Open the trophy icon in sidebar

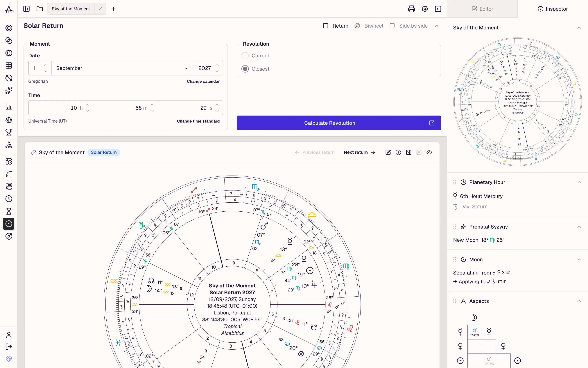click(x=9, y=132)
